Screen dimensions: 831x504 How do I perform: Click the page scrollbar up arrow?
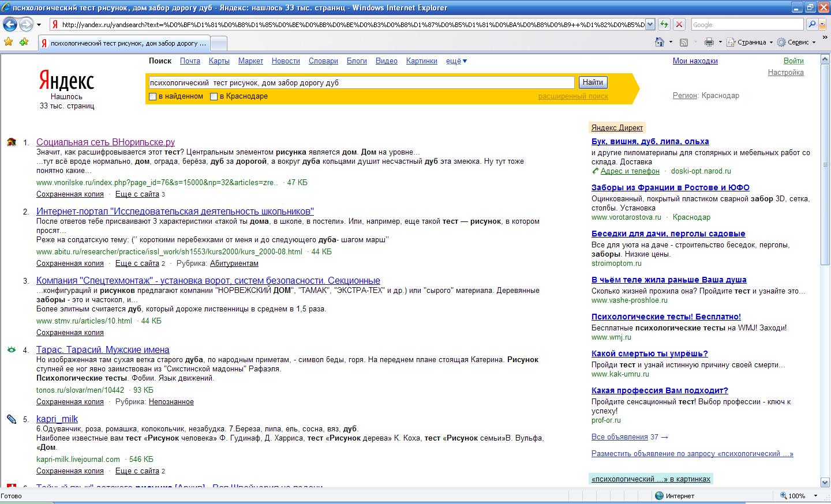pos(825,58)
